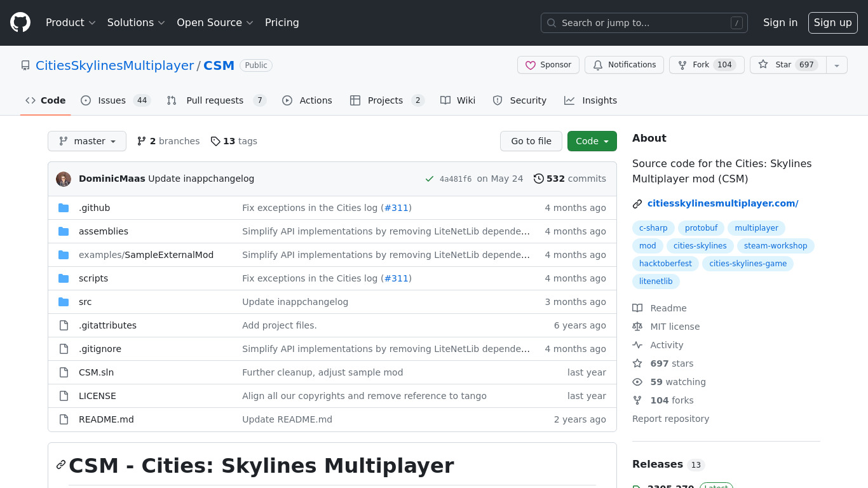Viewport: 868px width, 488px height.
Task: Click the branch icon next to 2 branches
Action: pyautogui.click(x=142, y=141)
